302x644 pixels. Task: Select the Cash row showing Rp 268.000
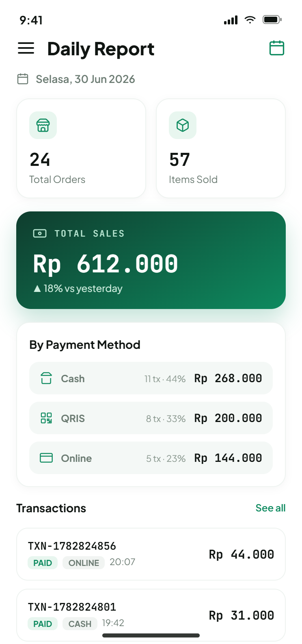coord(151,378)
